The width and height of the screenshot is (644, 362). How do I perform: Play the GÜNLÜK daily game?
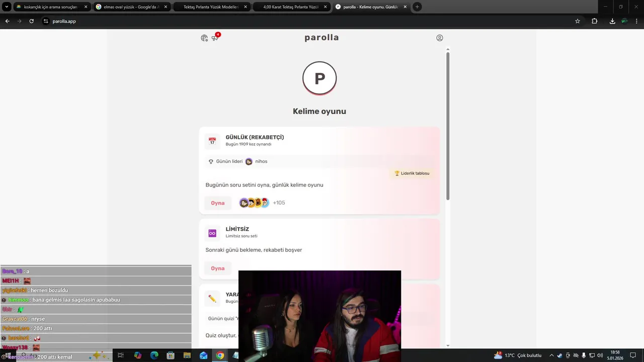point(217,203)
